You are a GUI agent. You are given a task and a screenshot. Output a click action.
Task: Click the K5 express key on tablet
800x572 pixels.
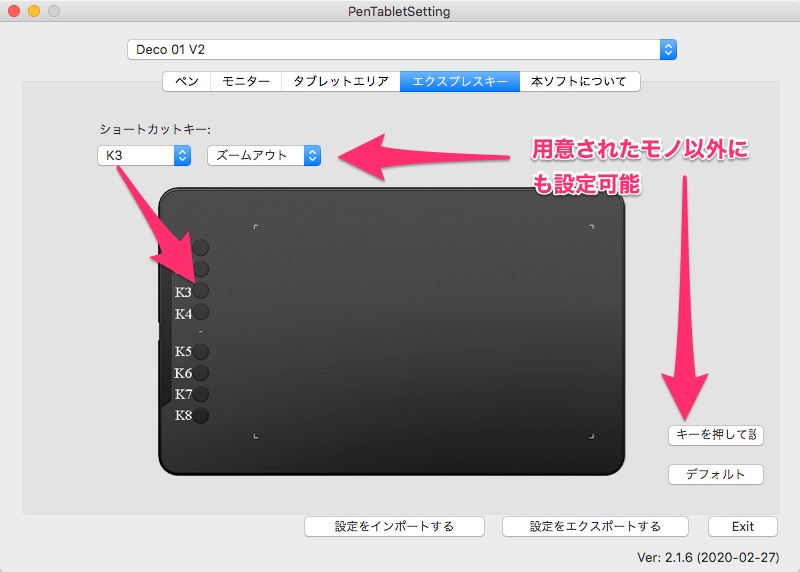pos(201,351)
